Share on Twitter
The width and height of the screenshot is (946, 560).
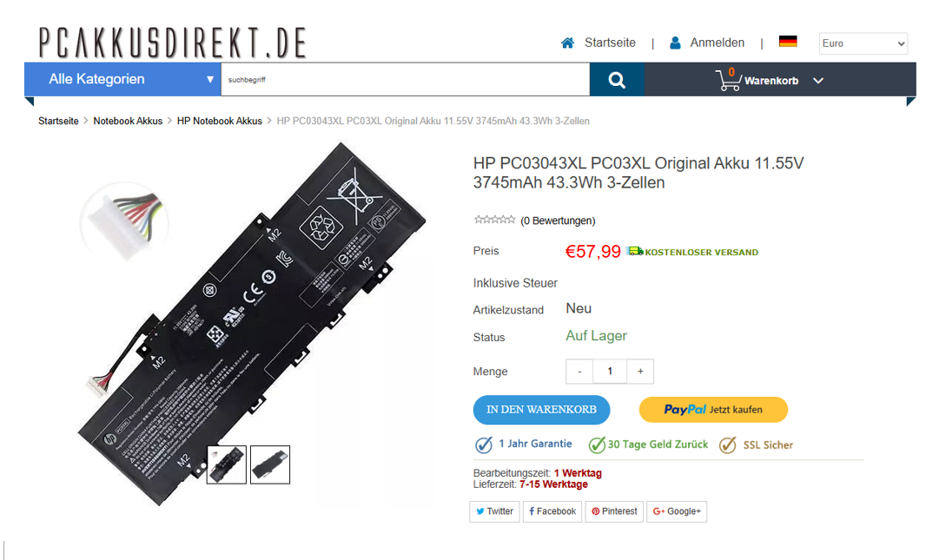(x=495, y=511)
